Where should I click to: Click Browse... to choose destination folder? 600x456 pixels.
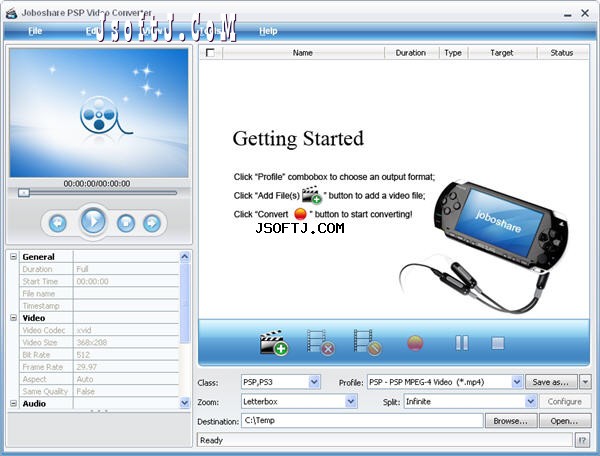pos(511,421)
